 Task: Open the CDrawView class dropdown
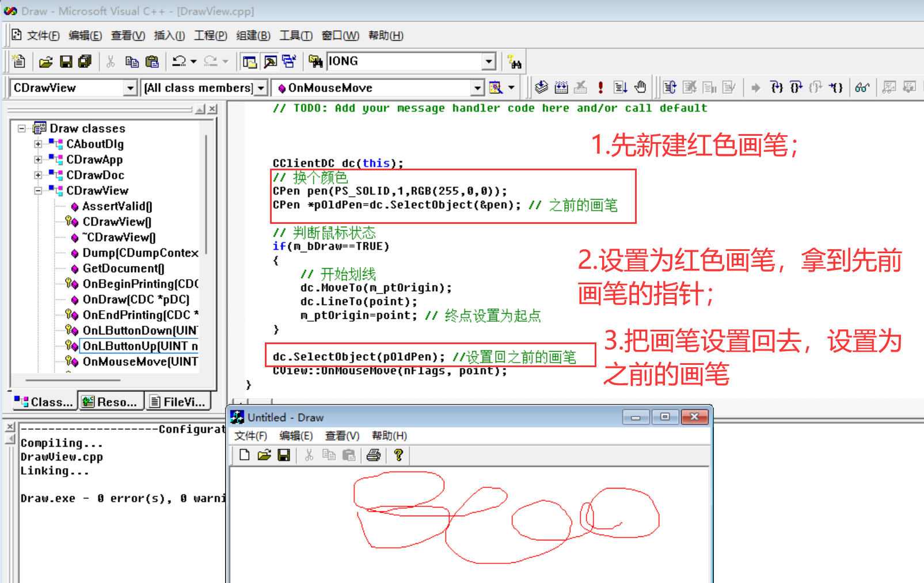(131, 87)
